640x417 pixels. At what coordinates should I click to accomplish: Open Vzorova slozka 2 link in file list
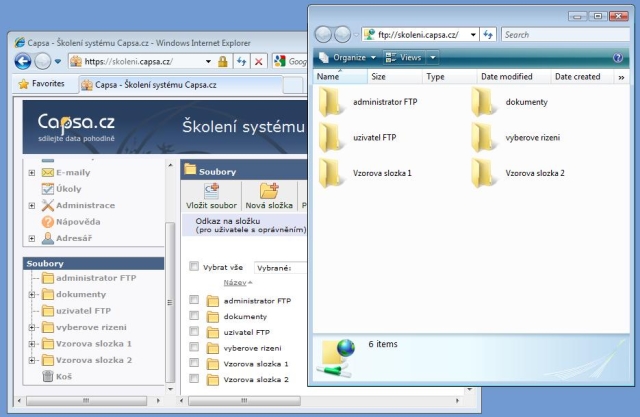256,379
